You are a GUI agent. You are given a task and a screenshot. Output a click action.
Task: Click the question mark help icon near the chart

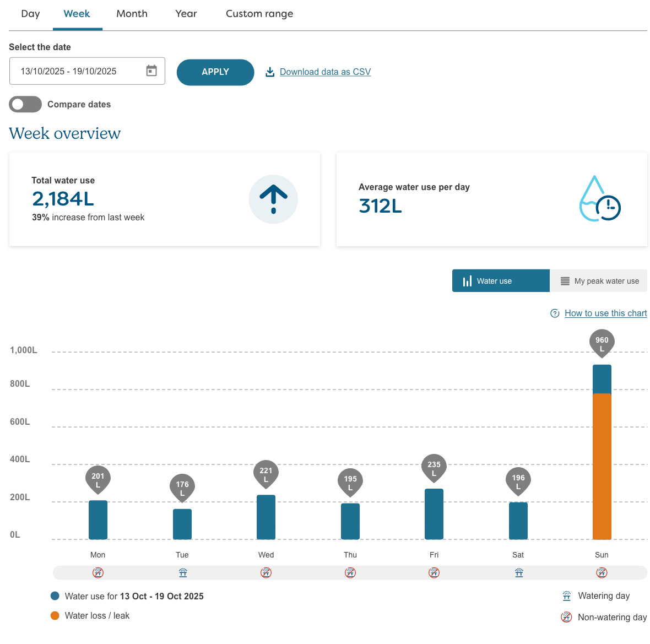(555, 313)
